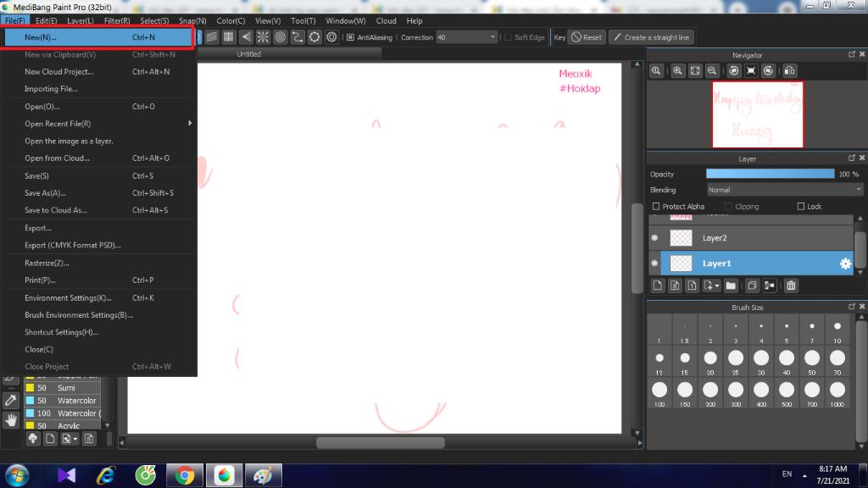Choose New(N)... from File menu

(98, 37)
